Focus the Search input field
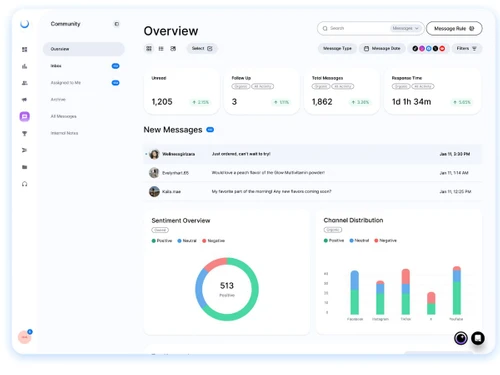 coord(358,29)
